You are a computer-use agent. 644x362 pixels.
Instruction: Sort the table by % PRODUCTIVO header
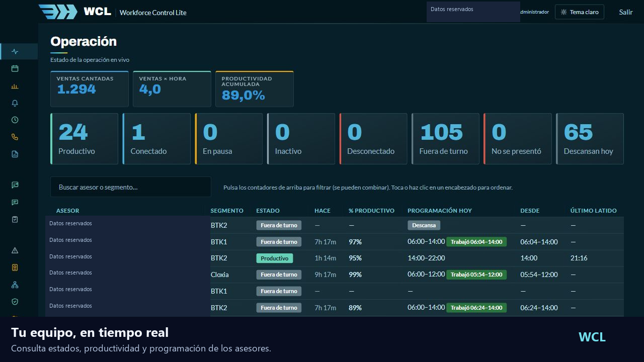(372, 211)
